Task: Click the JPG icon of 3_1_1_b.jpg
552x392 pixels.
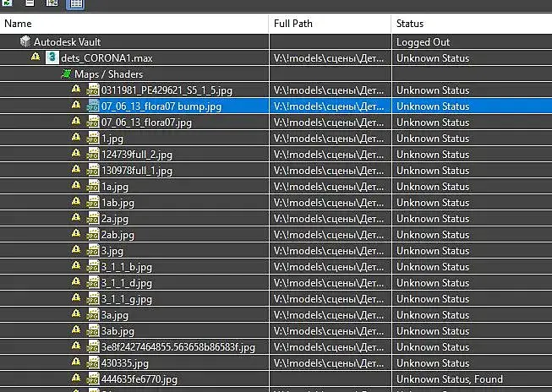Action: [x=93, y=267]
